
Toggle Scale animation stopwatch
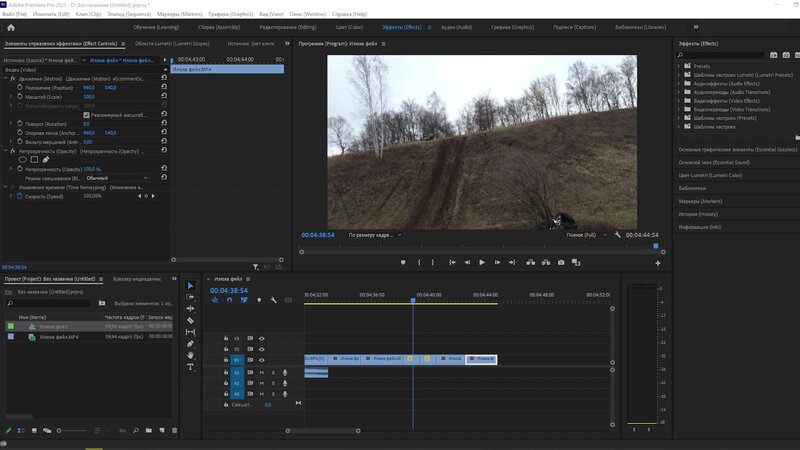(20, 96)
